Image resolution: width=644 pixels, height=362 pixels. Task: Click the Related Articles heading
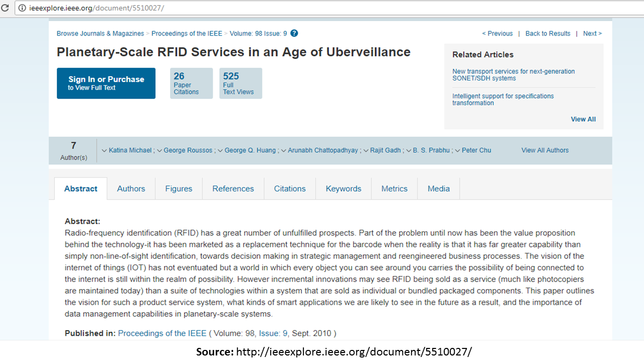point(483,55)
